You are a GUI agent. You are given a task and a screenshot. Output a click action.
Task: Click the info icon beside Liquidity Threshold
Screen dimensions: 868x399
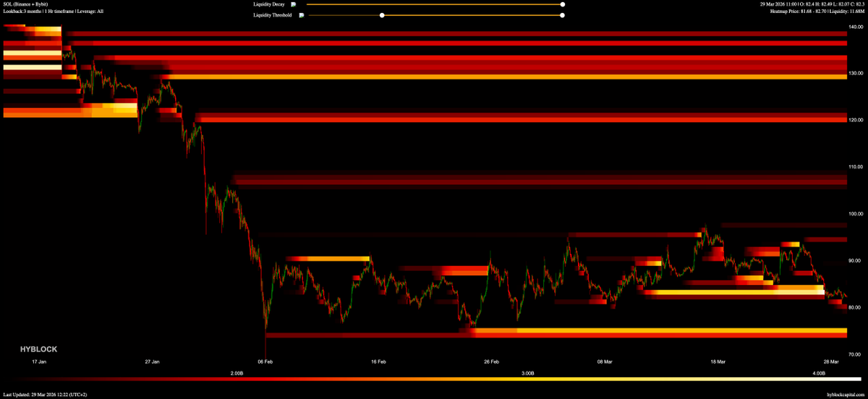pos(302,14)
